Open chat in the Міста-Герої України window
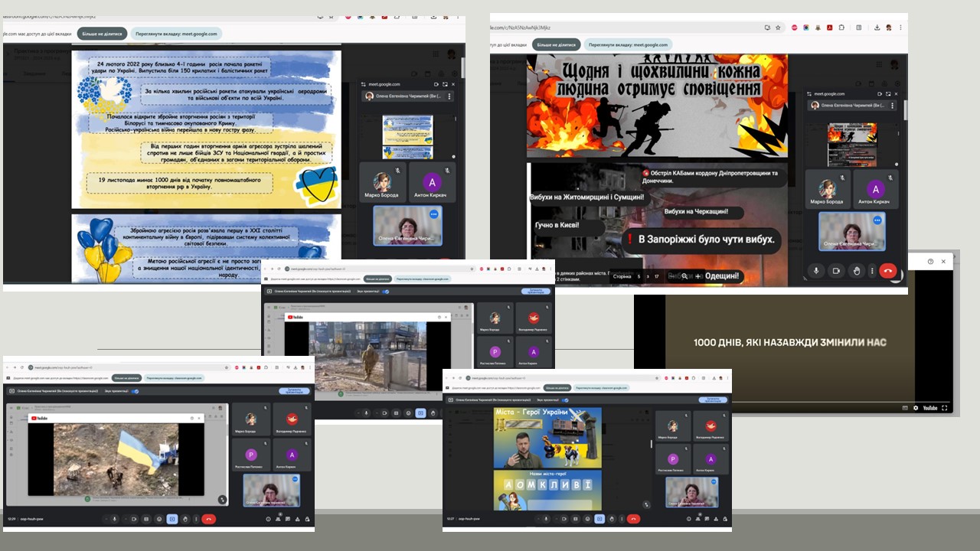Image resolution: width=980 pixels, height=551 pixels. (707, 519)
